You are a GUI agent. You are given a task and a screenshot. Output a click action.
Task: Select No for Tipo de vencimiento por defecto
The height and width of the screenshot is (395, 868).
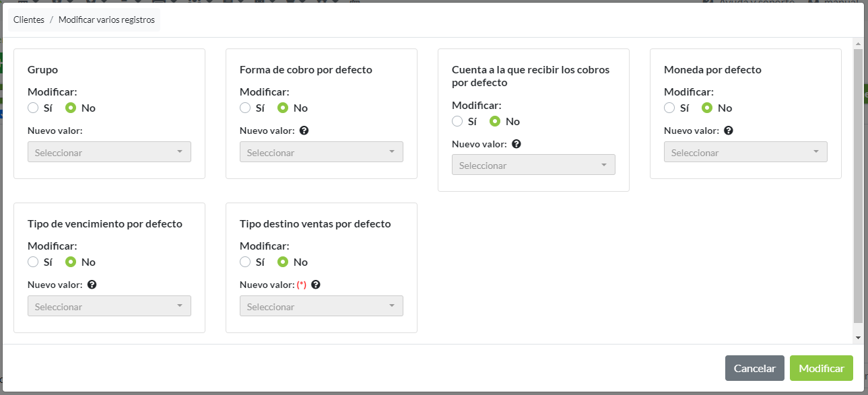tap(71, 262)
